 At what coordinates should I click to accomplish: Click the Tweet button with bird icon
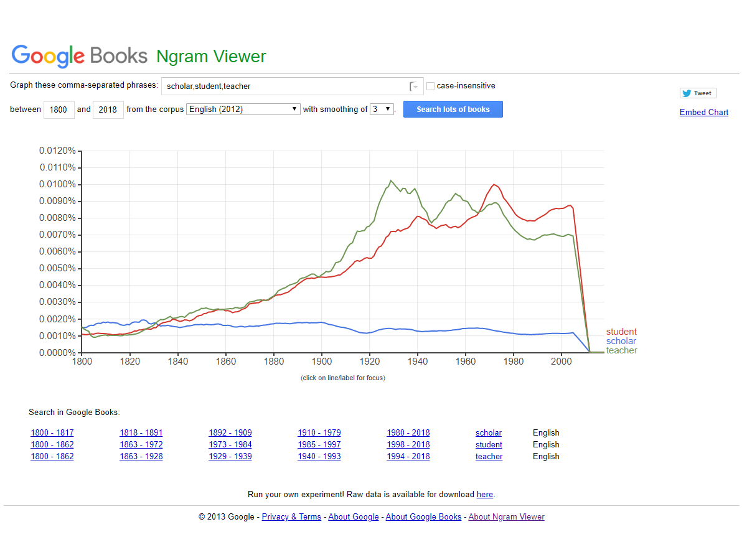(698, 93)
